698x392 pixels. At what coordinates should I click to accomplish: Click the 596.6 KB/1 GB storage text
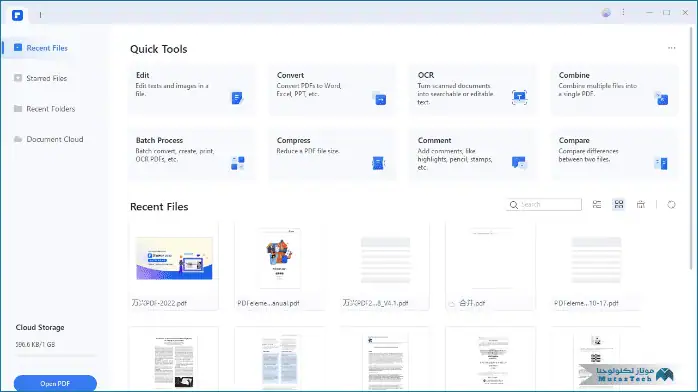(x=35, y=344)
